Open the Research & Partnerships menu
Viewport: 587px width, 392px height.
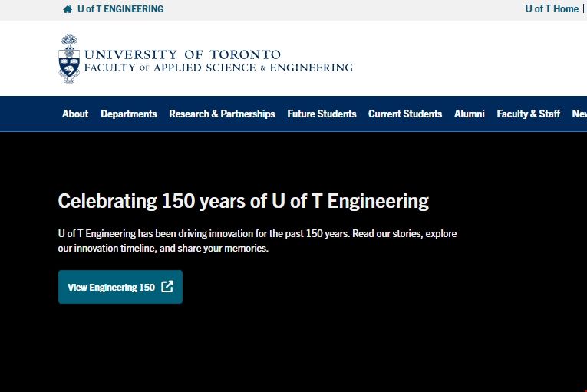[x=222, y=114]
